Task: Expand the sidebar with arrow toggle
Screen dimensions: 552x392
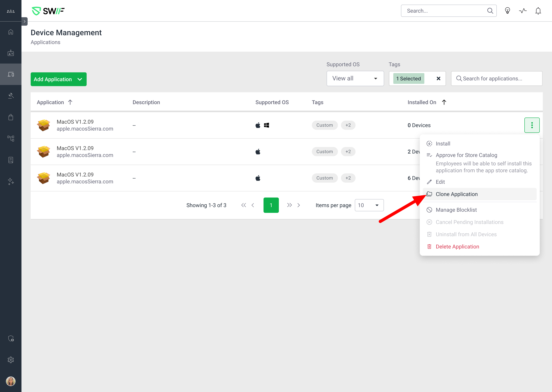Action: [x=24, y=21]
